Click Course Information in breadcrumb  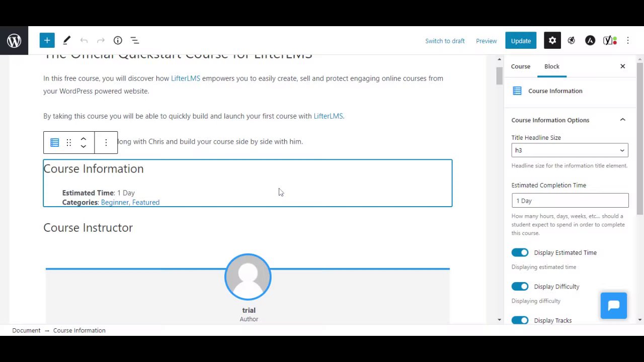pos(79,330)
